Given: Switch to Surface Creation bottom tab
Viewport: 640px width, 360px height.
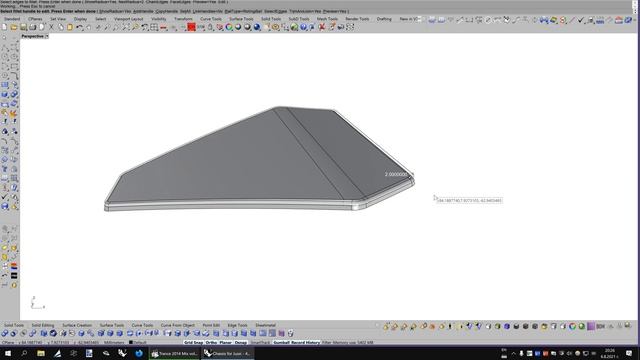Looking at the screenshot, I should click(77, 325).
